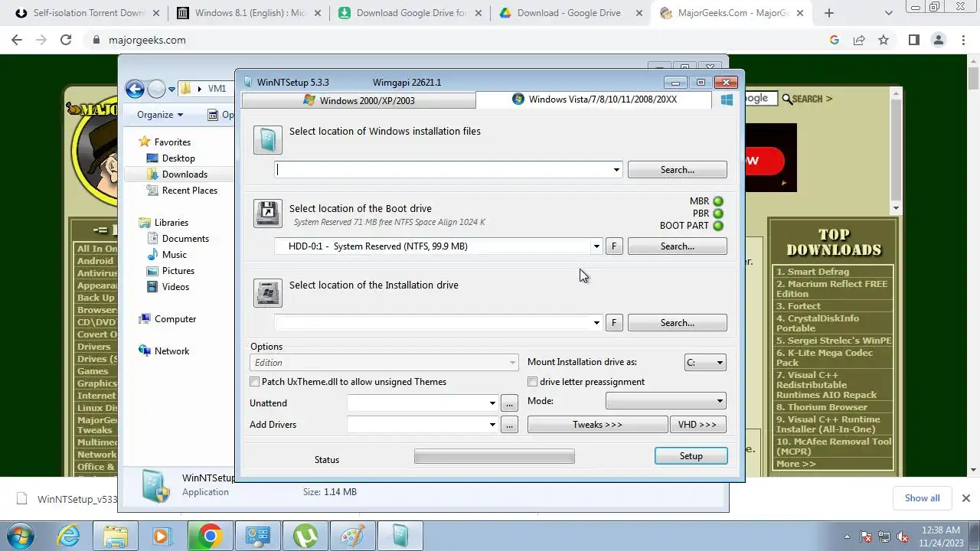Click Show all downloads
Screen dimensions: 980x551
pos(922,497)
